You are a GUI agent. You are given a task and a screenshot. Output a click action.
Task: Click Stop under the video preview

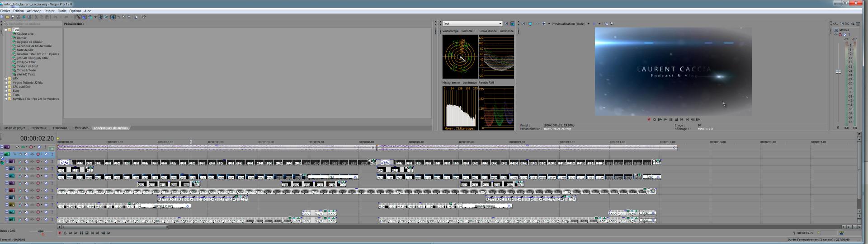click(676, 119)
